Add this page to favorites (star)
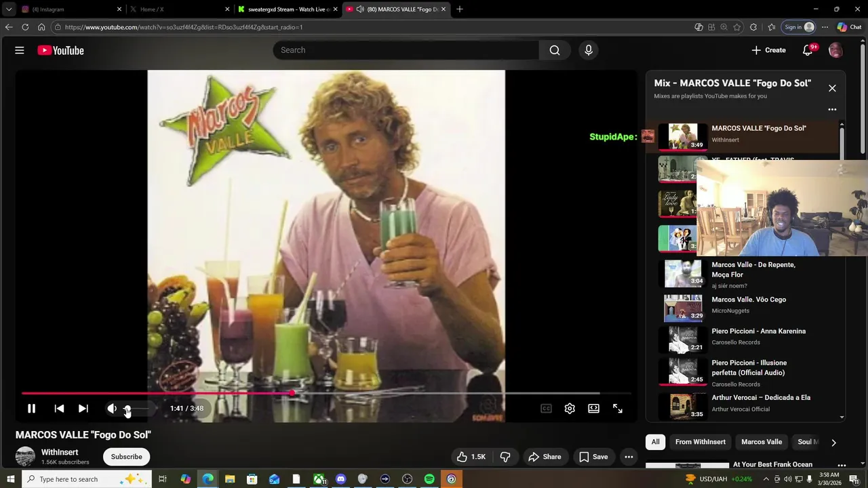This screenshot has width=868, height=488. (737, 27)
